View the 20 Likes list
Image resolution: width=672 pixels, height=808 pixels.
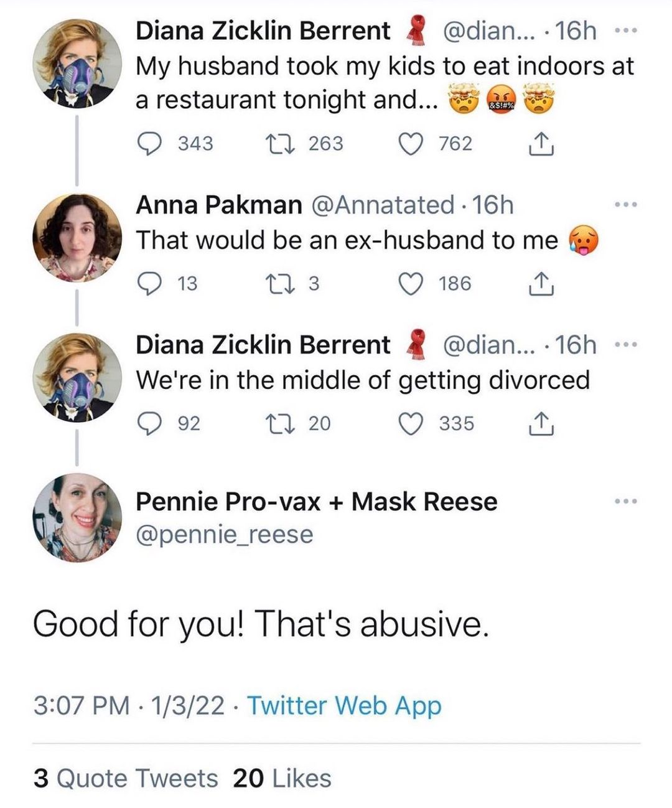point(282,778)
